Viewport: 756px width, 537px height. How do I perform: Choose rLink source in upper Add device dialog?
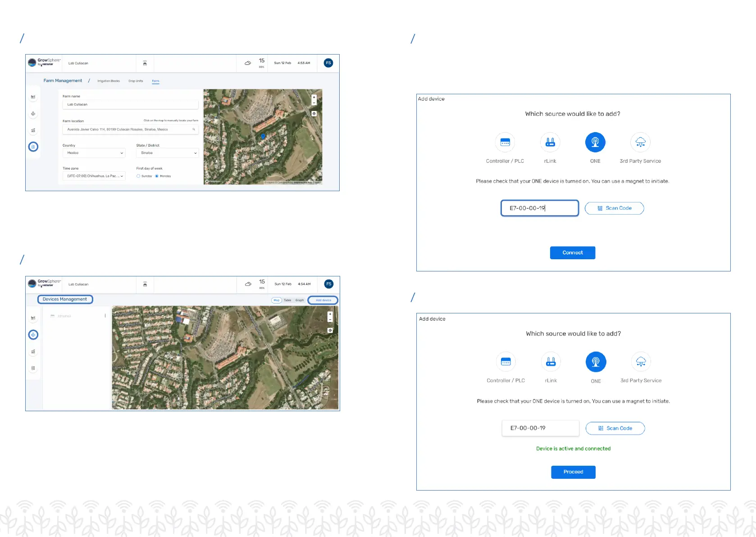(x=550, y=142)
